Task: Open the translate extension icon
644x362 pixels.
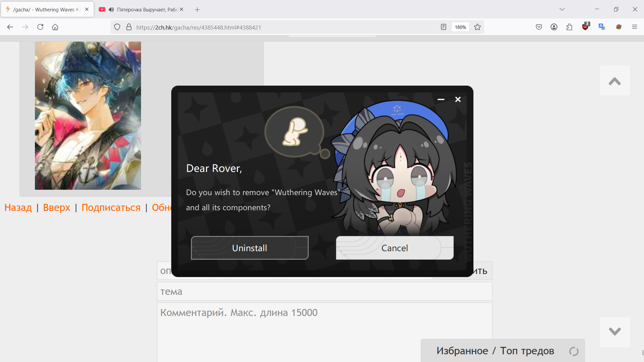Action: click(x=602, y=27)
